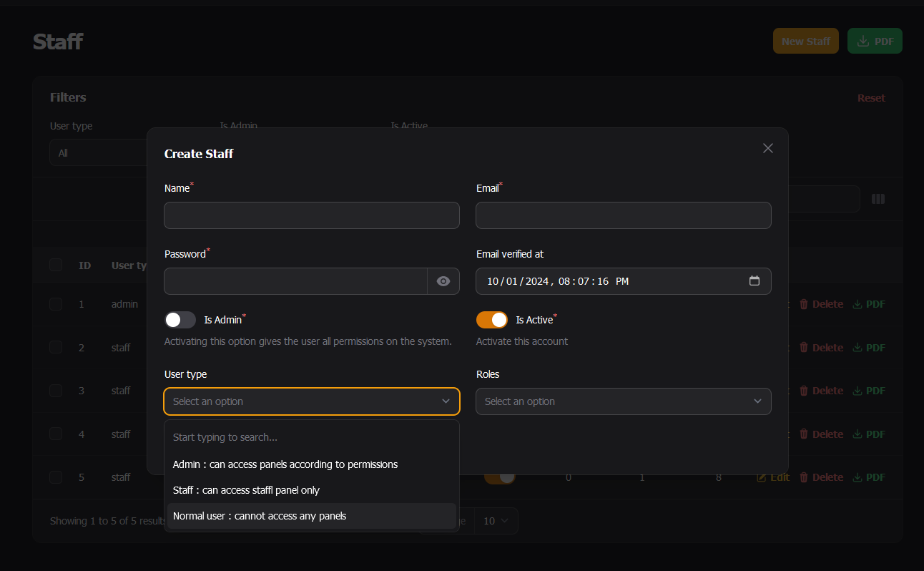Screen dimensions: 924x571
Task: Click the Start typing to search field
Action: point(312,437)
